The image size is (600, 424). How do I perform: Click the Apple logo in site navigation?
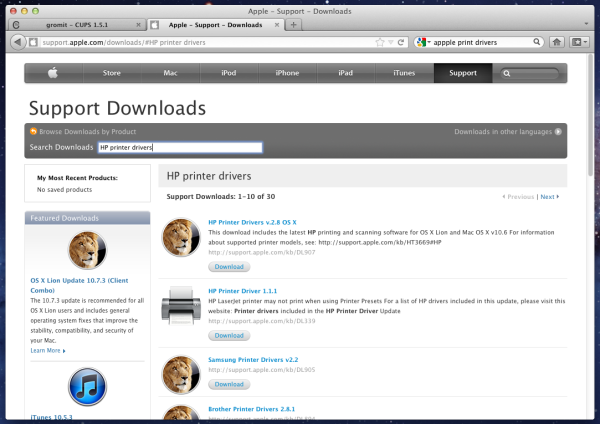pyautogui.click(x=53, y=73)
